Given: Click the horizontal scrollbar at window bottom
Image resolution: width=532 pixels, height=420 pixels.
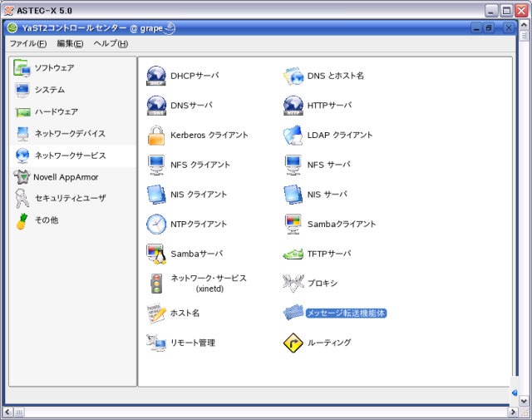Looking at the screenshot, I should (x=258, y=412).
